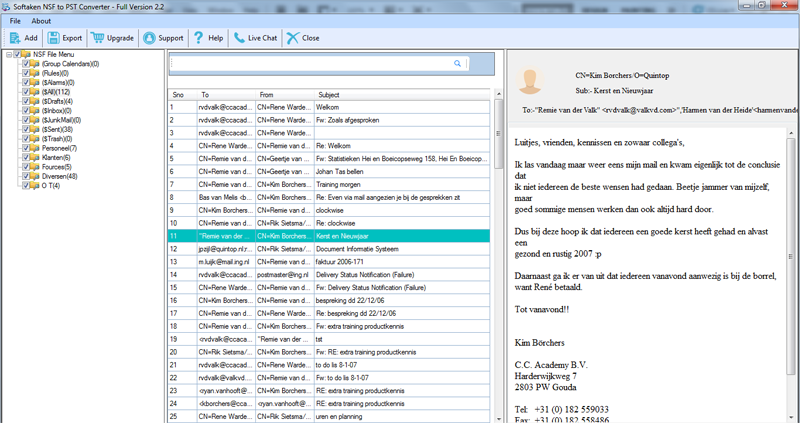Viewport: 800px width, 423px height.
Task: Click the sender avatar picture
Action: (x=530, y=81)
